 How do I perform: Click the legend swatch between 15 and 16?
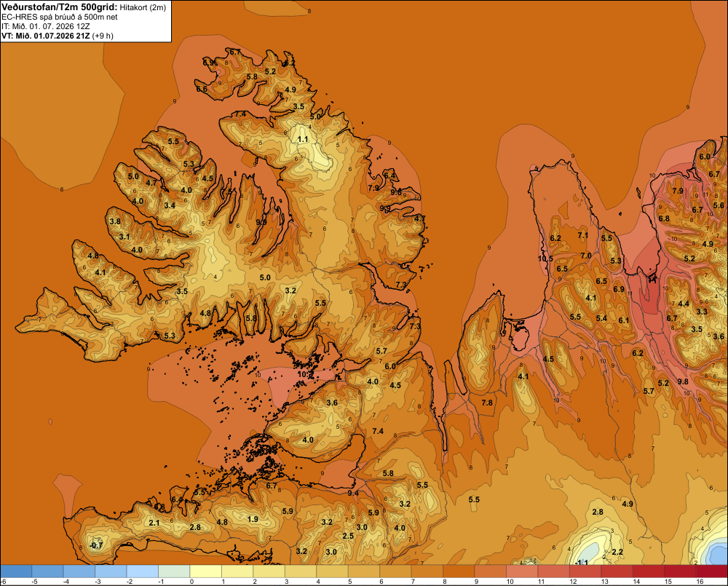(x=680, y=571)
